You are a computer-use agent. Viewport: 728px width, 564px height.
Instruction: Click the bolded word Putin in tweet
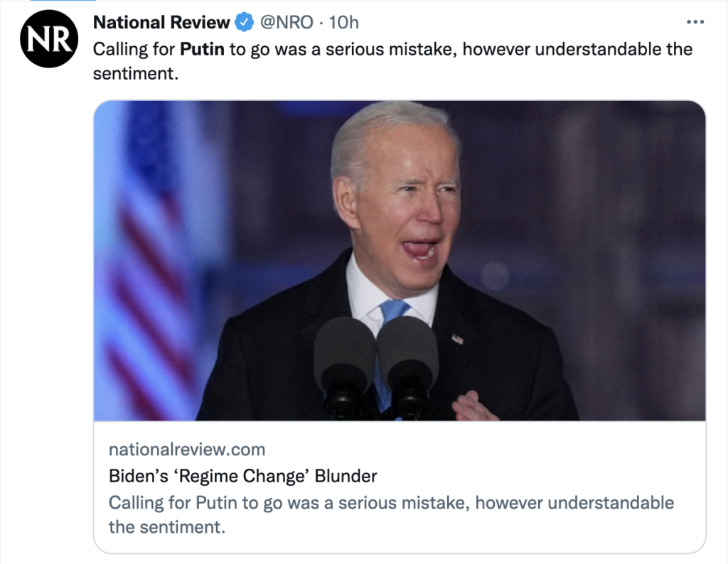click(203, 49)
